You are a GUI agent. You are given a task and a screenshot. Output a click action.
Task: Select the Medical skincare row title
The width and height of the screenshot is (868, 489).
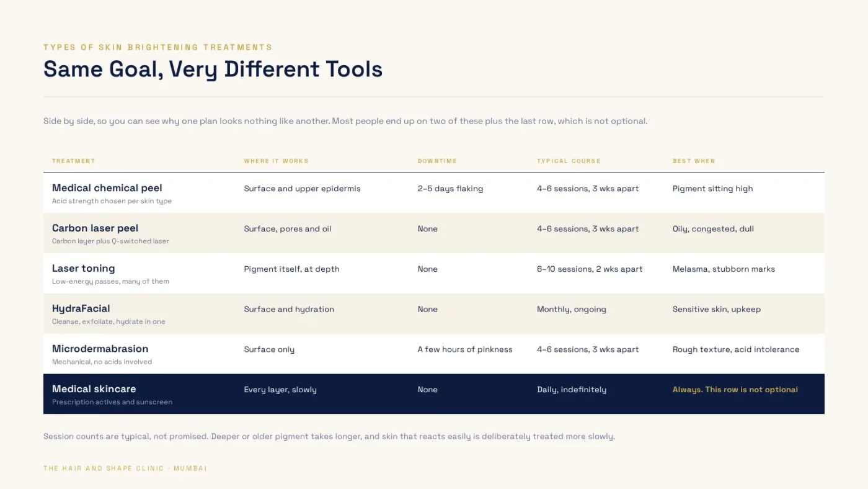94,389
